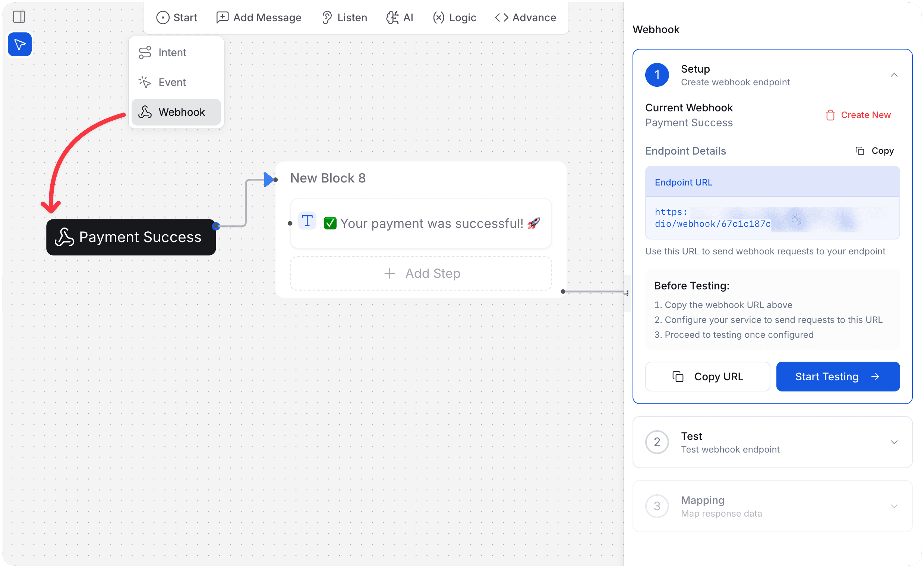
Task: Open the Add Message tool
Action: click(259, 17)
